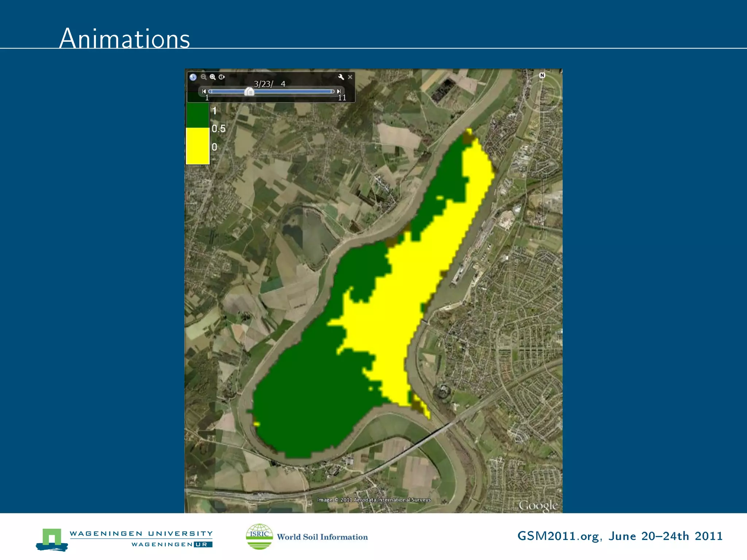Click the historical imagery clock icon
Viewport: 747px width, 560px height.
(x=193, y=77)
